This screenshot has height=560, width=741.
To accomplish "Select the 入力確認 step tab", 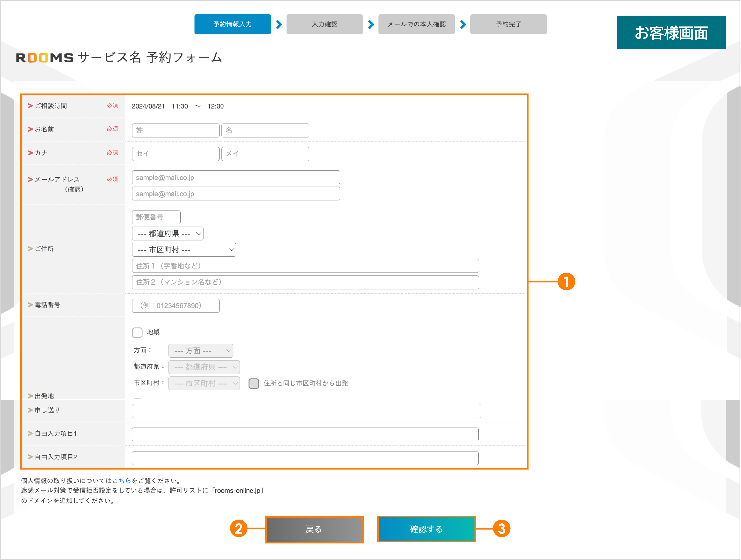I will pyautogui.click(x=324, y=24).
